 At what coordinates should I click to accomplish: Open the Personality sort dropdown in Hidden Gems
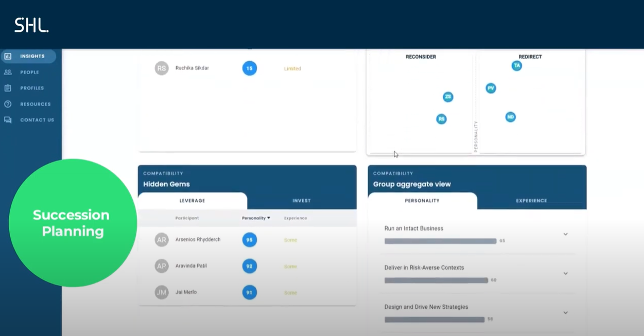[x=256, y=218]
